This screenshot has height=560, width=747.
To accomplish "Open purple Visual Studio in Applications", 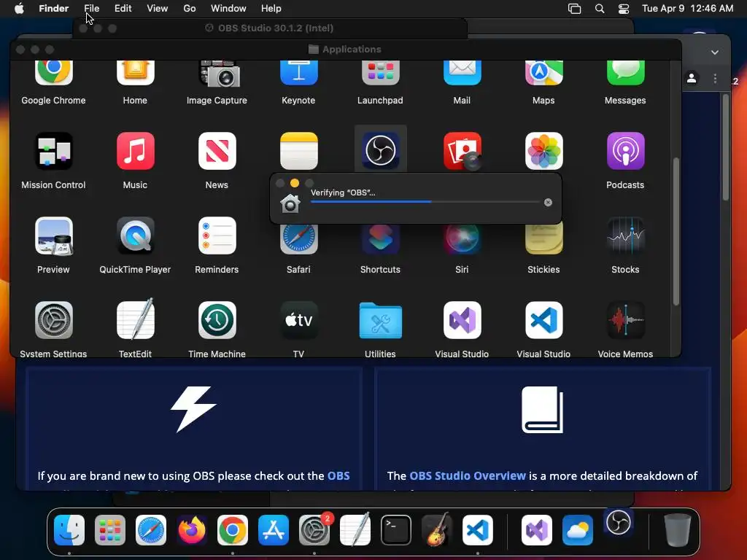I will pyautogui.click(x=462, y=321).
